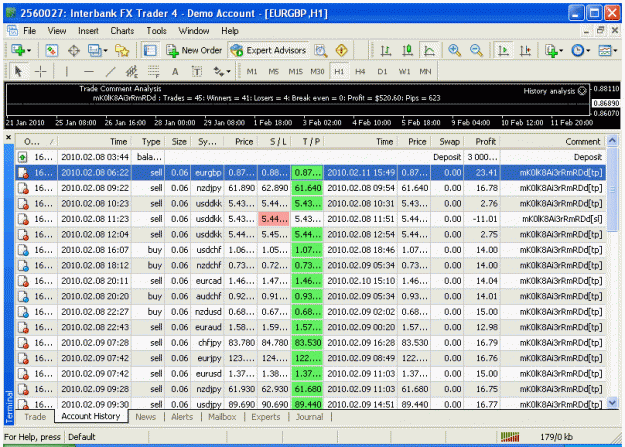
Task: Sort by the Profit column header
Action: point(482,142)
